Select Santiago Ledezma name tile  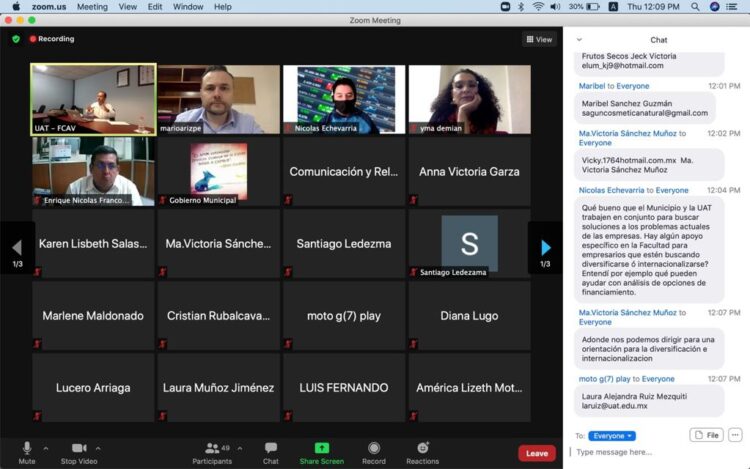pos(344,244)
